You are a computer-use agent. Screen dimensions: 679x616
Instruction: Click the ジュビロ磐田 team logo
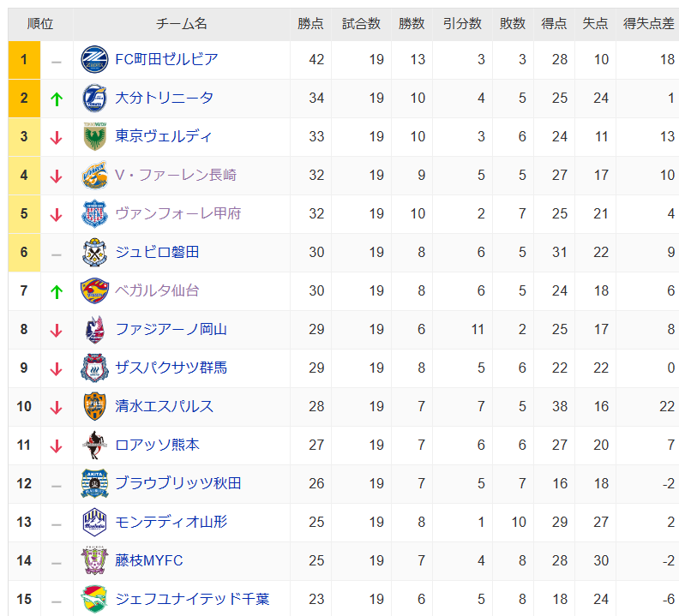tap(94, 253)
